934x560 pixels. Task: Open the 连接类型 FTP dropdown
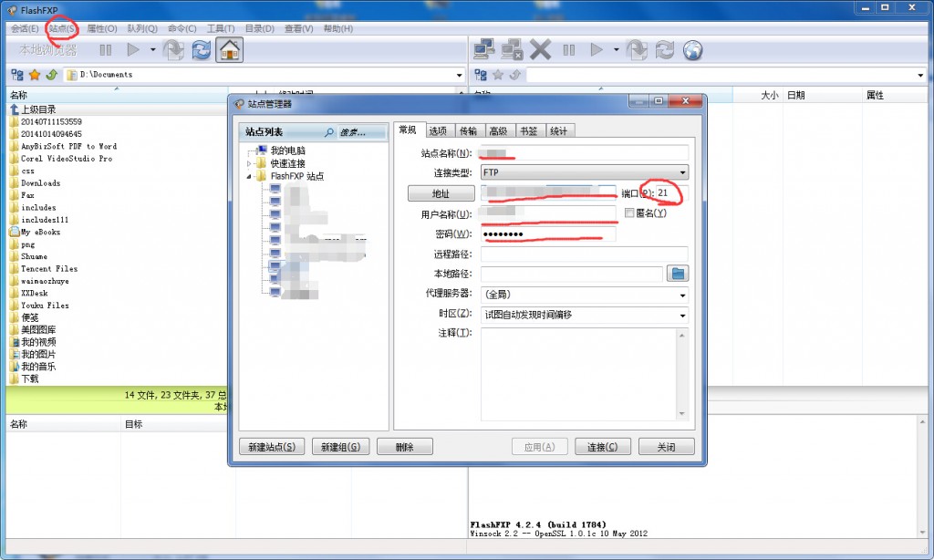click(x=585, y=172)
